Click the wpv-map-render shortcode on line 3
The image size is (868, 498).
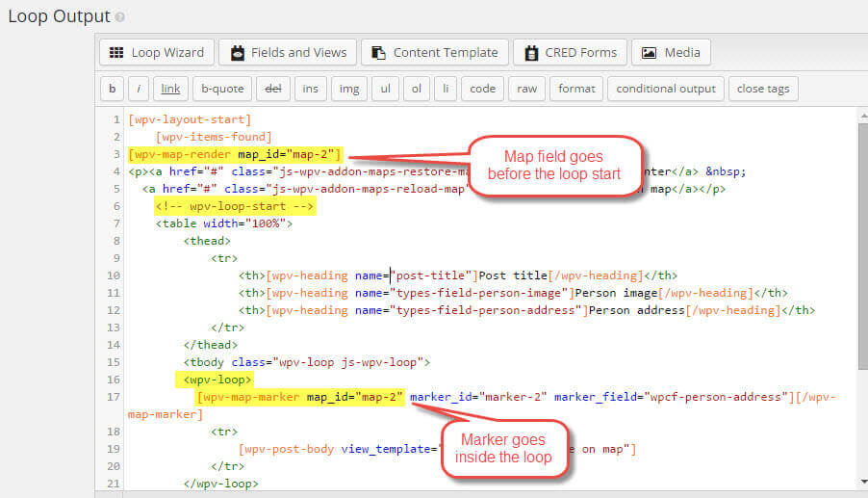235,154
